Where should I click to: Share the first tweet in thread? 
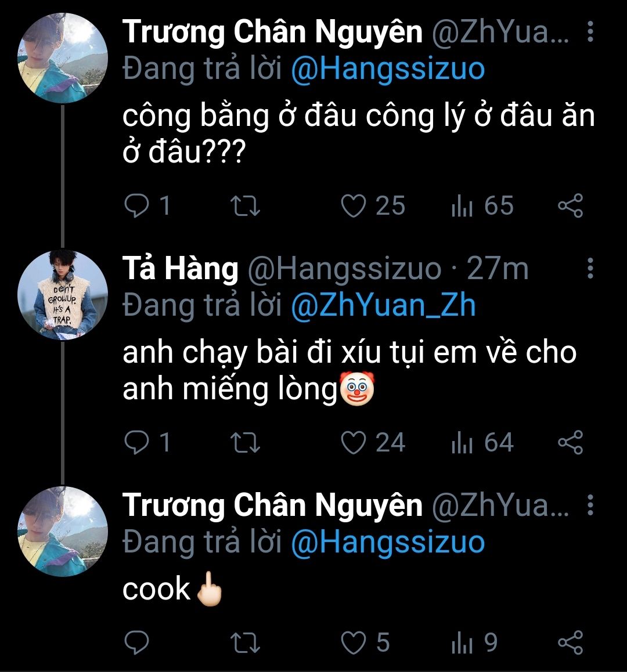570,206
